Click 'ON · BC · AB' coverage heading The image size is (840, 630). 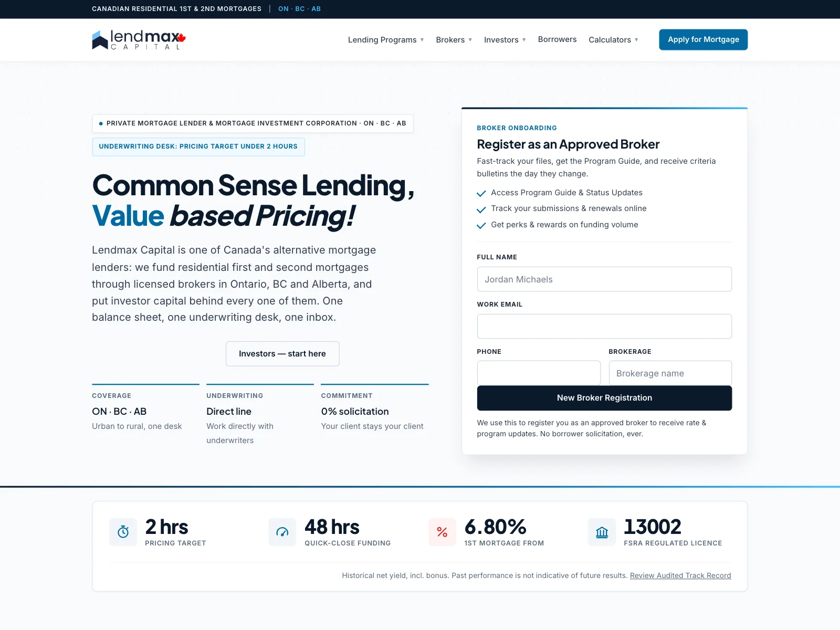click(x=119, y=412)
